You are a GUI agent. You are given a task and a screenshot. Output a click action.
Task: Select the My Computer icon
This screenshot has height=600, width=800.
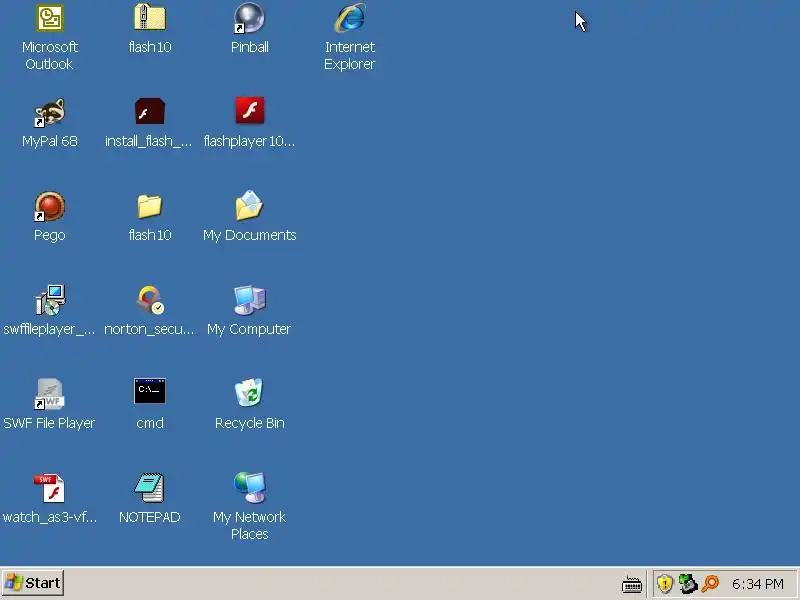(249, 300)
